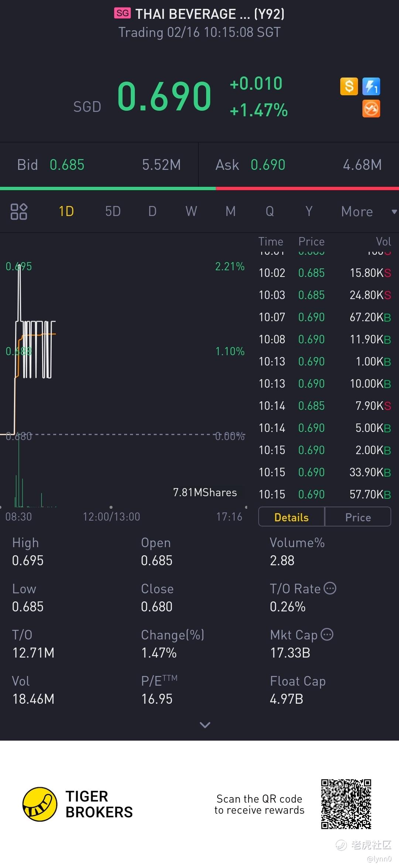Tap the orange crossed-circle icon
The width and height of the screenshot is (399, 868).
[x=371, y=109]
